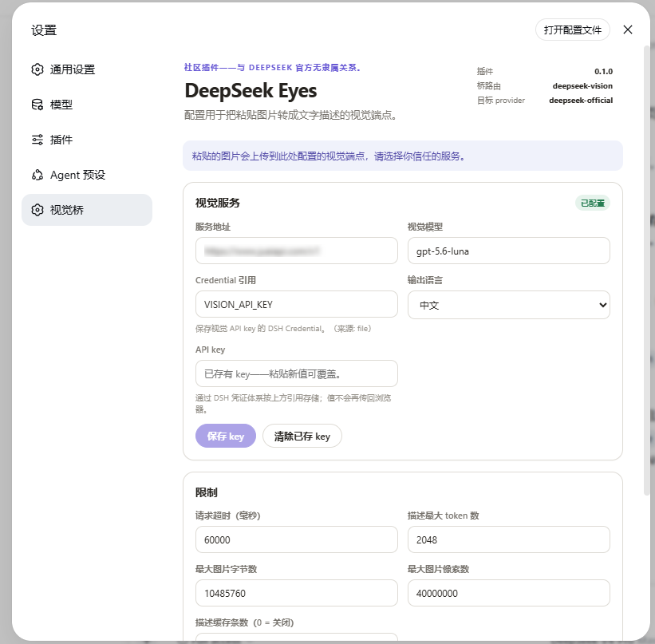Click the gear icon beside 视觉桥

pos(37,210)
